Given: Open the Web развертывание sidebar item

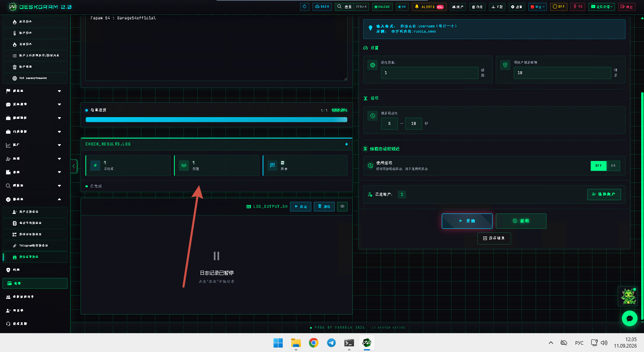Looking at the screenshot, I should 35,78.
